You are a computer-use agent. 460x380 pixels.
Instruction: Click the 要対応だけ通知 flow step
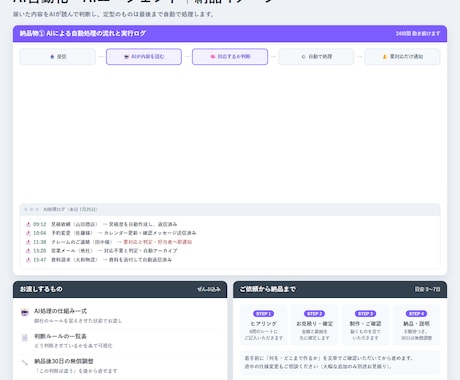(x=402, y=57)
